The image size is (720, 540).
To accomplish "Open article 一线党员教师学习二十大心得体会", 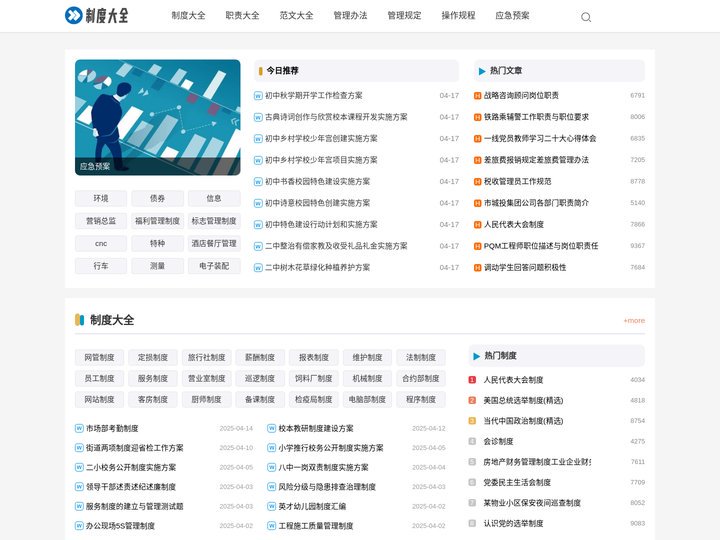I will [540, 139].
